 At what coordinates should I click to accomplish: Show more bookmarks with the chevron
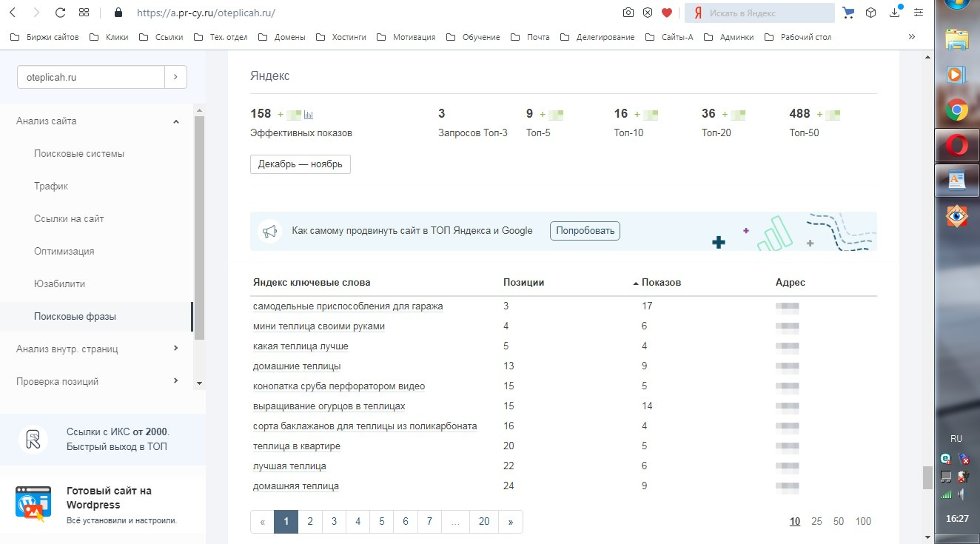(912, 36)
